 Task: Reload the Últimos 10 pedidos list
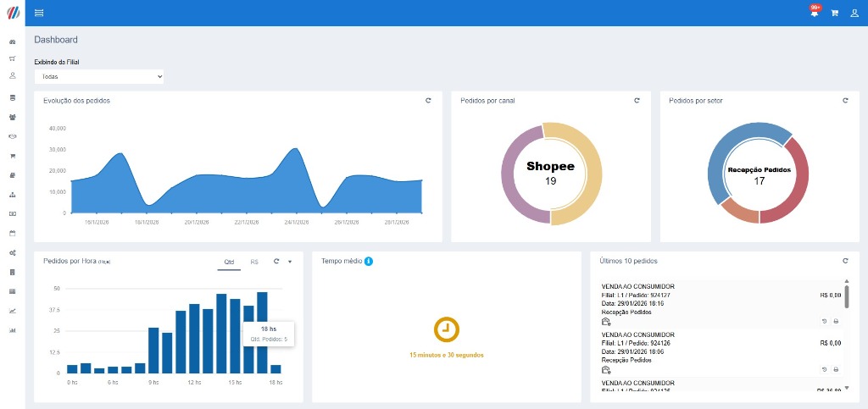coord(845,261)
